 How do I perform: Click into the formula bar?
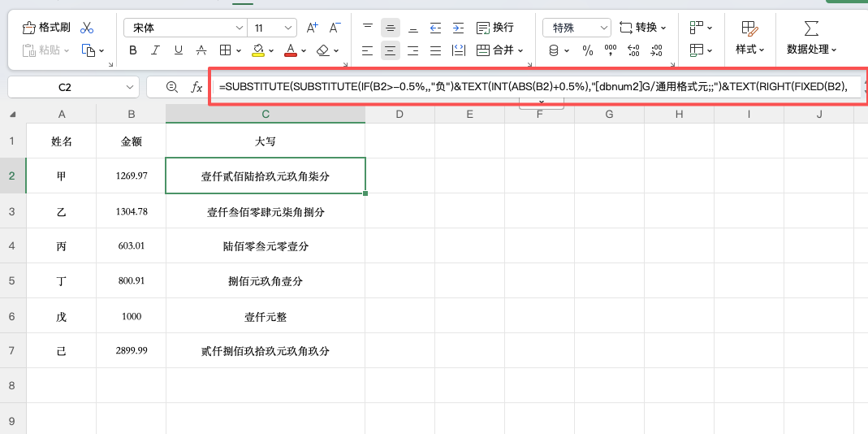point(535,87)
